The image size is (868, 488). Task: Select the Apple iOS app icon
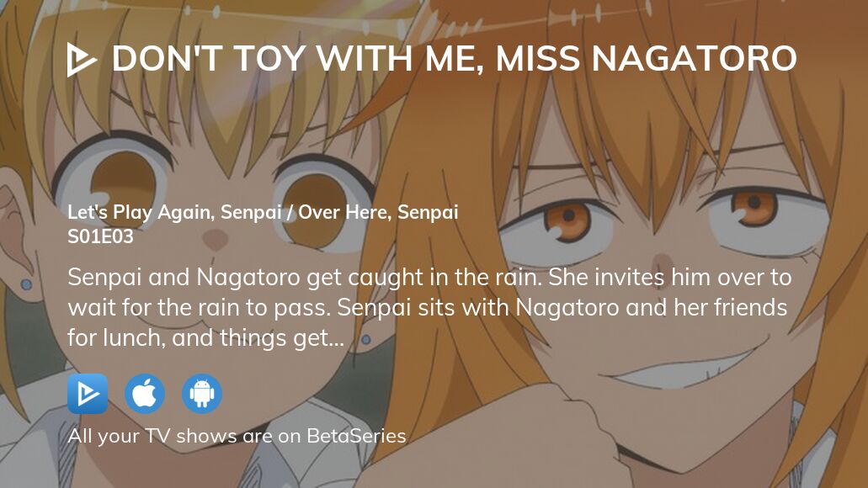point(145,394)
